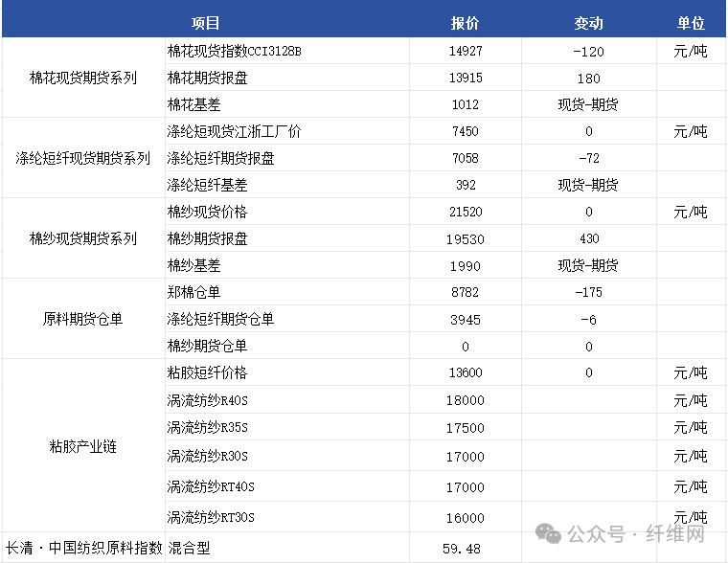Click the change value -120

click(x=589, y=52)
